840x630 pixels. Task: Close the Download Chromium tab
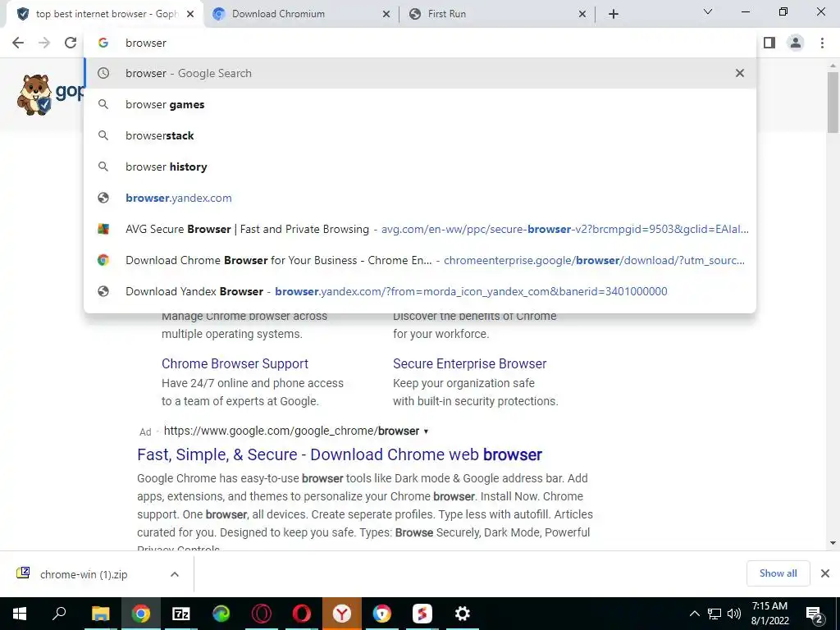pyautogui.click(x=386, y=14)
